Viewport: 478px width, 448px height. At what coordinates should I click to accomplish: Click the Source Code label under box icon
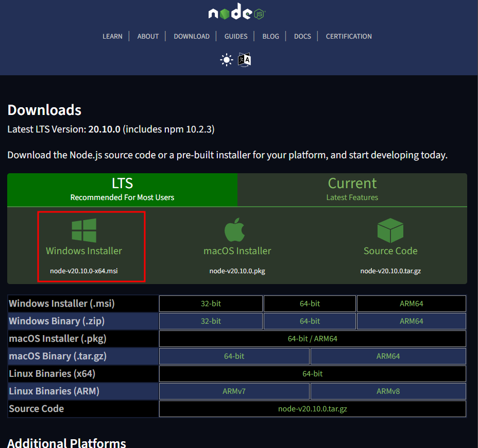[390, 251]
